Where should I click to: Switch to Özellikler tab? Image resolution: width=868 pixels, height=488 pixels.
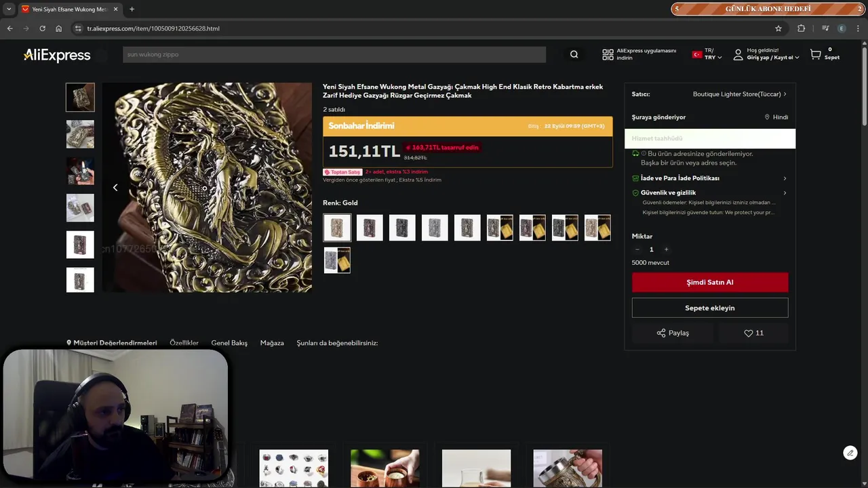pos(184,343)
